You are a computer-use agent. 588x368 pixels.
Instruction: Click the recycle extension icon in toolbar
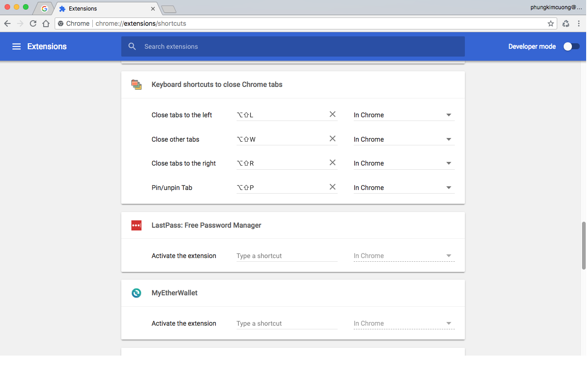[x=566, y=23]
